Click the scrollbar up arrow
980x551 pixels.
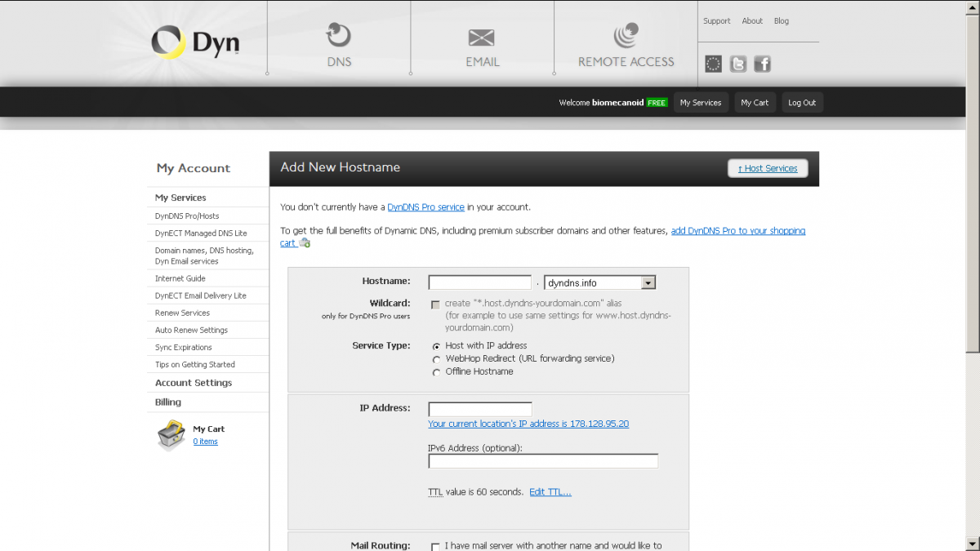(x=972, y=7)
